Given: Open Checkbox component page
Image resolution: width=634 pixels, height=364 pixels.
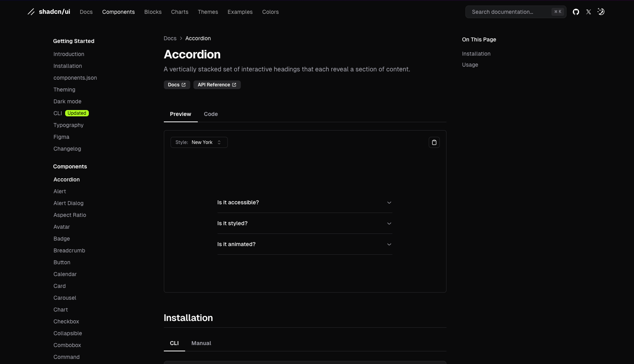Looking at the screenshot, I should click(x=66, y=321).
